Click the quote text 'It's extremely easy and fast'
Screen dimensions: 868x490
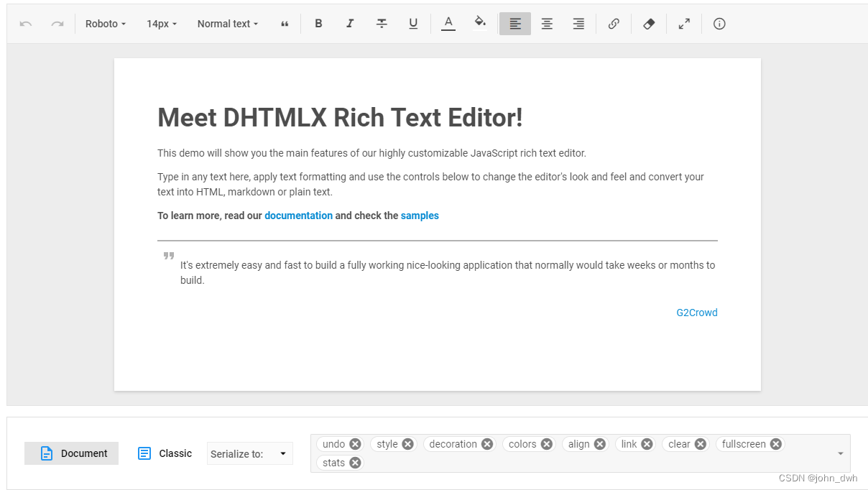coord(448,272)
